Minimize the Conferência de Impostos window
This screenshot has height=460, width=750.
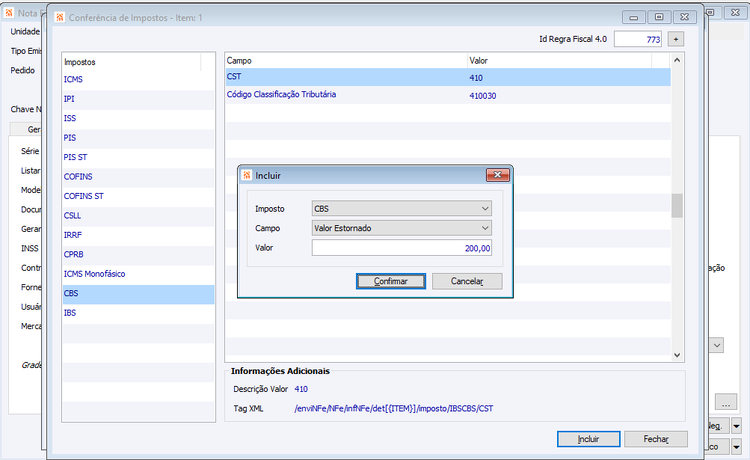coord(634,17)
